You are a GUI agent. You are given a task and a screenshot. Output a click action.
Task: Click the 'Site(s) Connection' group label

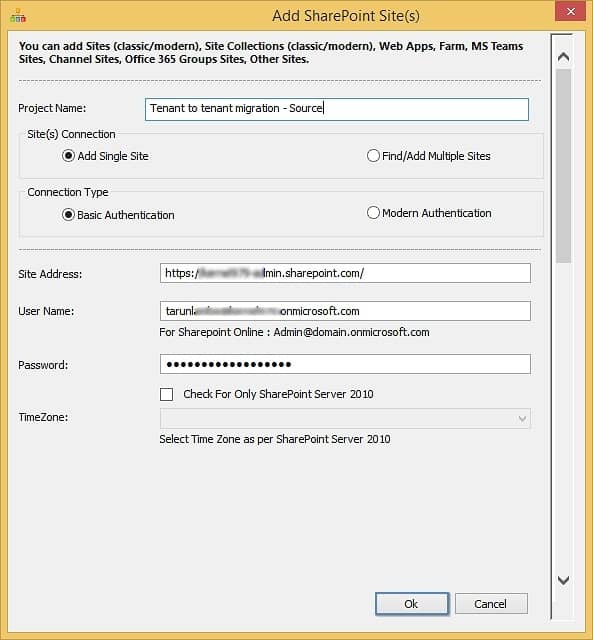coord(71,134)
